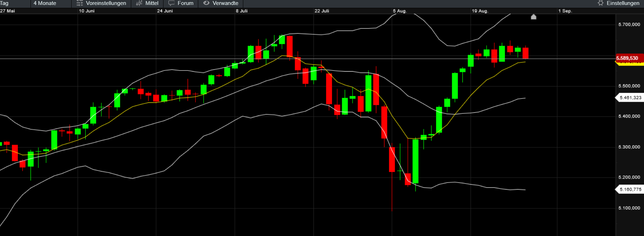
Task: Open the Tag interval selector
Action: (14, 3)
